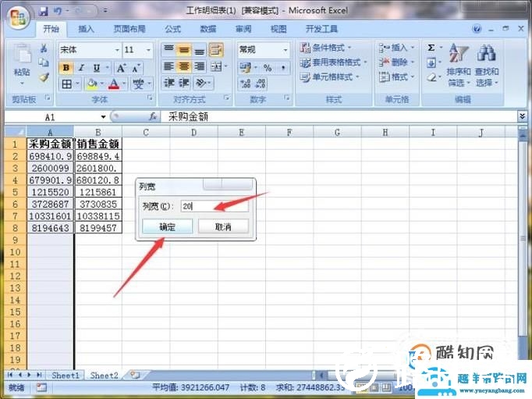Viewport: 532px width, 399px height.
Task: Save the workbook with the floppy icon
Action: 44,11
